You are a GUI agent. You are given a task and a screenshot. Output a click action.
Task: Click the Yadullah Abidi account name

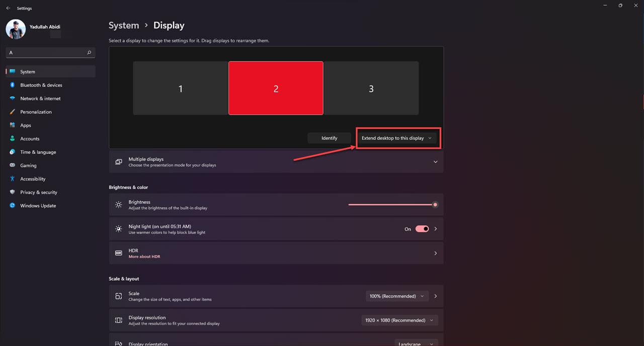pos(45,27)
